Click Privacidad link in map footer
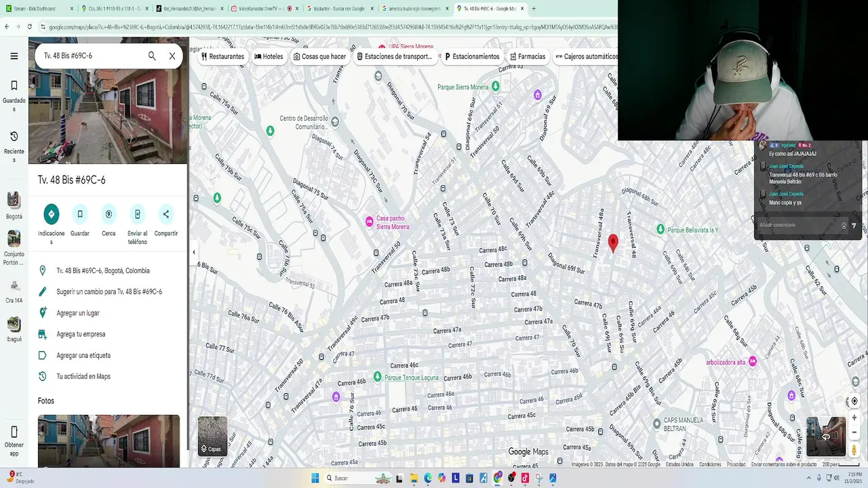Viewport: 868px width, 488px height. tap(736, 464)
